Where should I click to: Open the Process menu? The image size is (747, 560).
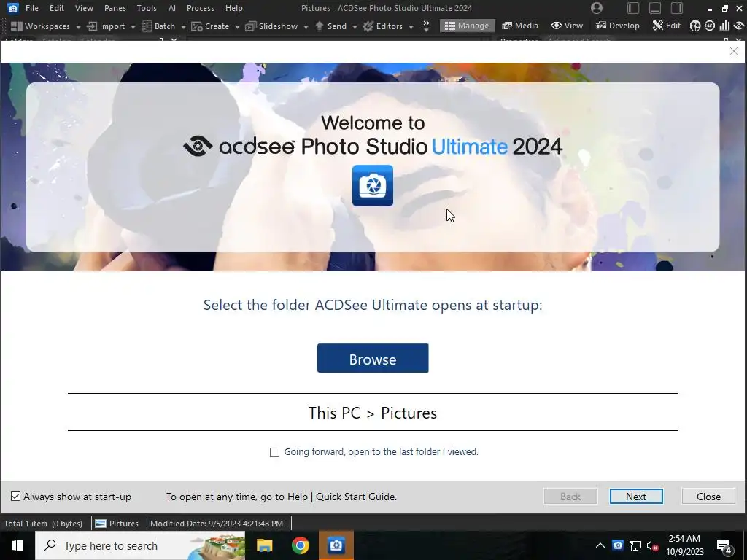pos(200,8)
